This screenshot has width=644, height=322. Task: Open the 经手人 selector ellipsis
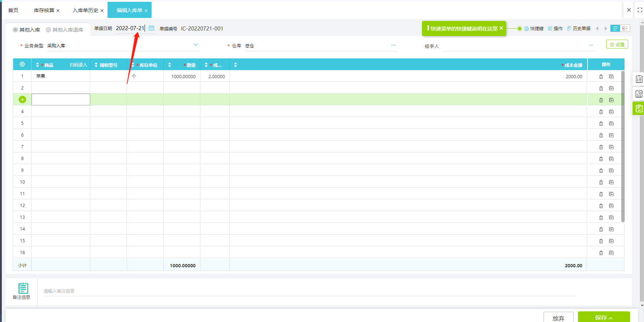coord(591,45)
